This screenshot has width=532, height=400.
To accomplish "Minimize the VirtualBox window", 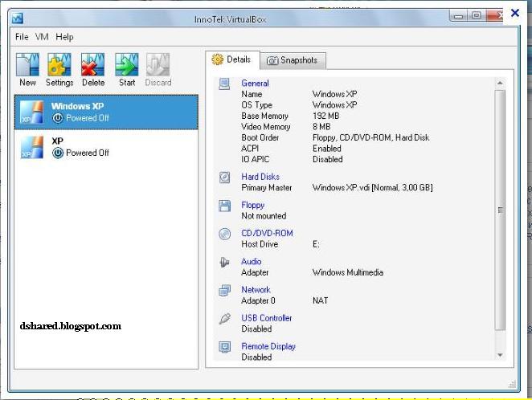I will coord(458,16).
